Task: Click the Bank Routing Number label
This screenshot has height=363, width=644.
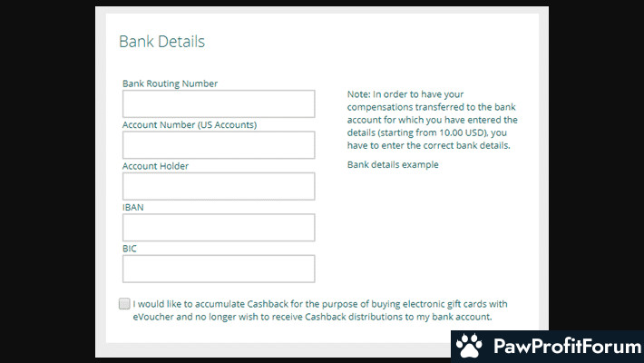Action: (x=170, y=83)
